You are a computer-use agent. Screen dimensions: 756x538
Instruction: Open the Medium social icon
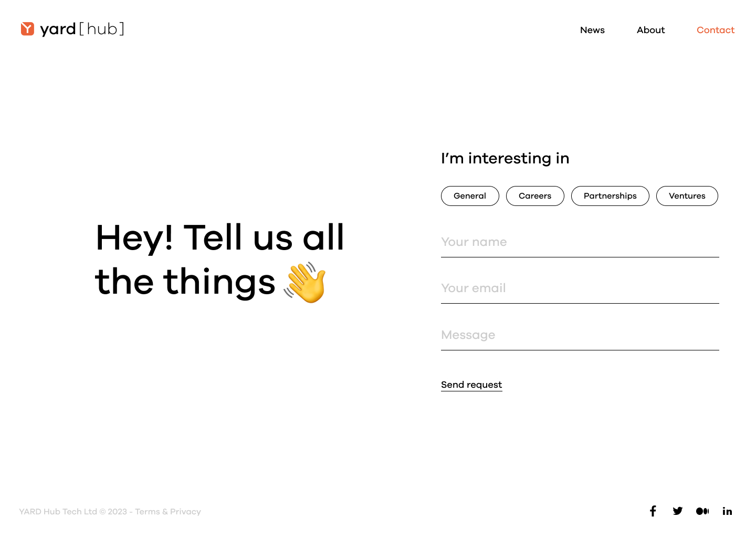point(702,511)
